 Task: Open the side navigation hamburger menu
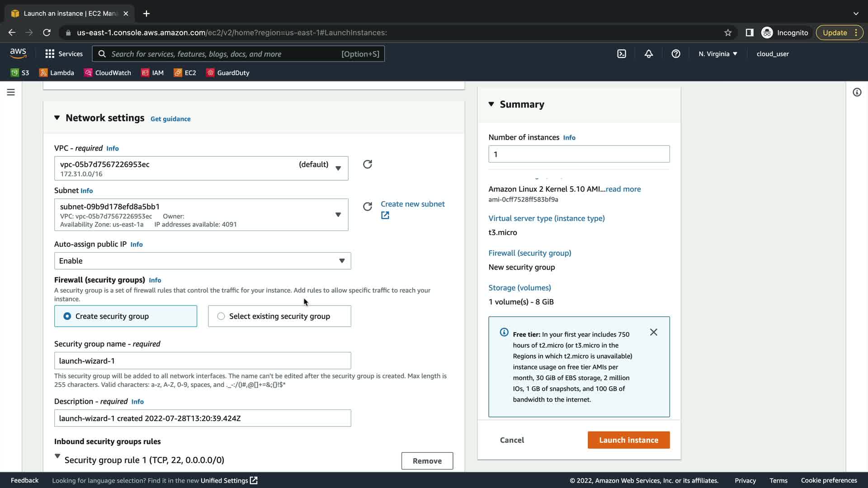point(11,92)
